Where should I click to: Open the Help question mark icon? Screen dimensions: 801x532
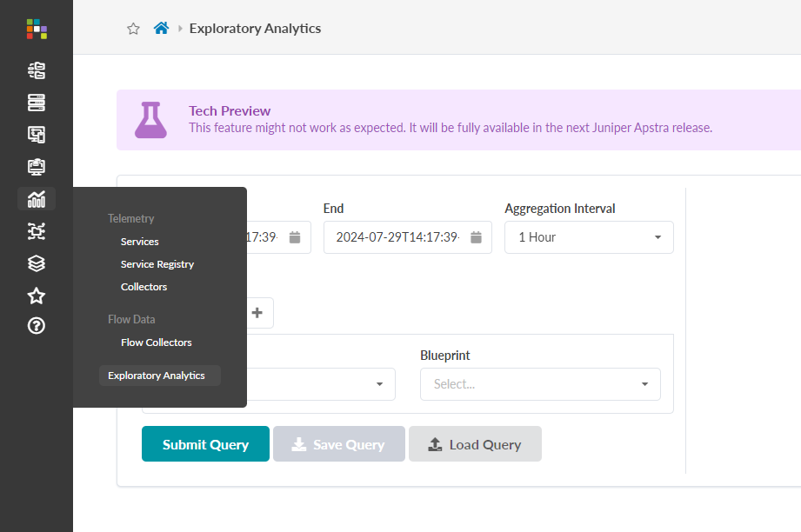click(37, 326)
